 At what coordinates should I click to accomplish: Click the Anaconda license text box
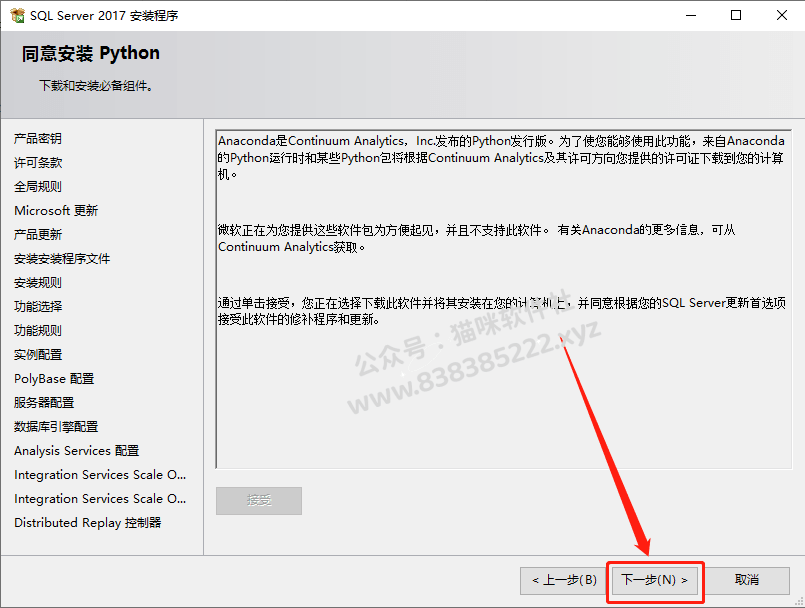tap(504, 299)
